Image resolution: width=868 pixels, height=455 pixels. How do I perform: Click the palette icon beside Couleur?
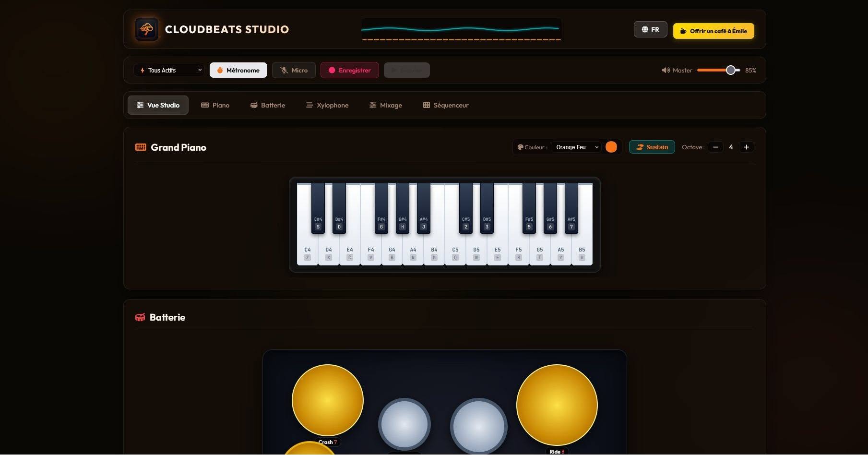pos(520,147)
